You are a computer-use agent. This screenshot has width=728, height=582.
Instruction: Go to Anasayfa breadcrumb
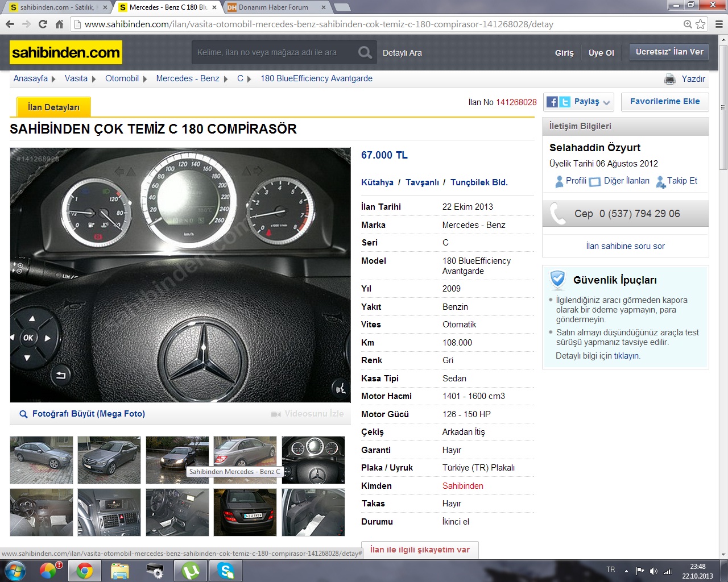tap(31, 78)
